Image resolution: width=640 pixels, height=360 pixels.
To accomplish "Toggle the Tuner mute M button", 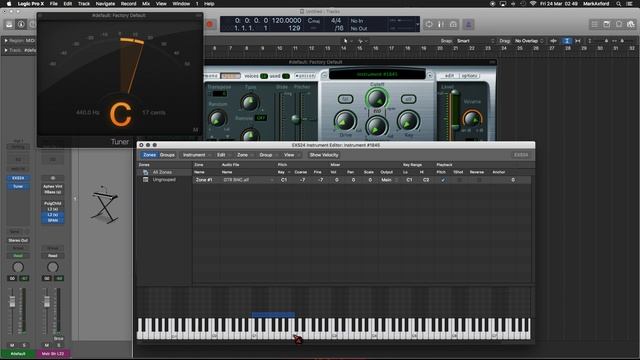I will [195, 130].
